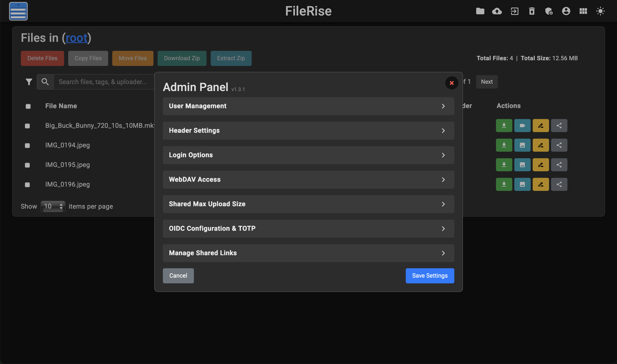Viewport: 617px width, 364px height.
Task: Switch to gallery grid view icon
Action: (x=583, y=11)
